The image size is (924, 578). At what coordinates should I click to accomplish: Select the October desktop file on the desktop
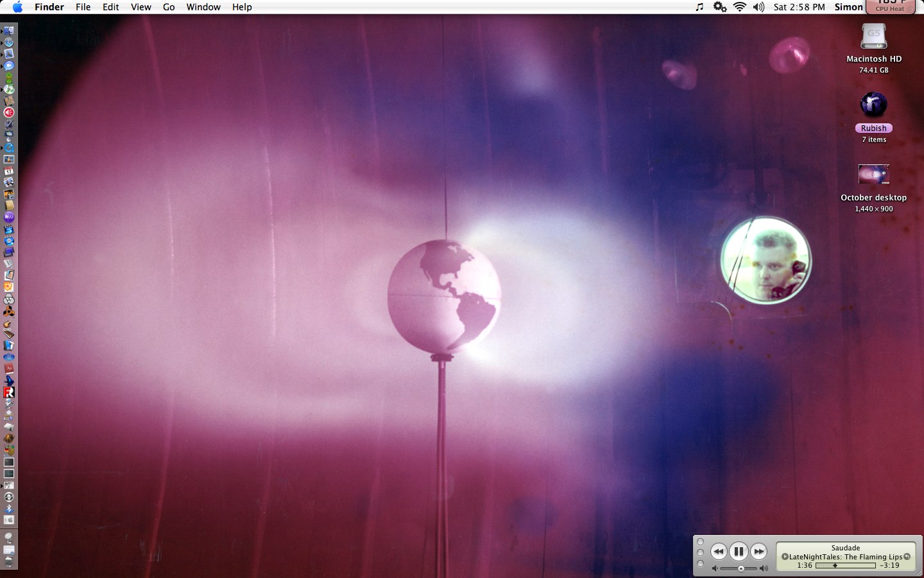(x=873, y=175)
